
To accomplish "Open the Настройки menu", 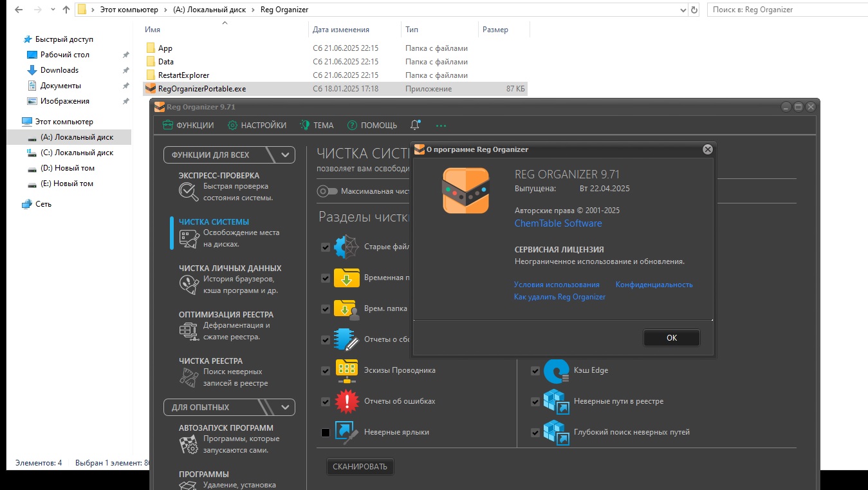I will coord(257,126).
